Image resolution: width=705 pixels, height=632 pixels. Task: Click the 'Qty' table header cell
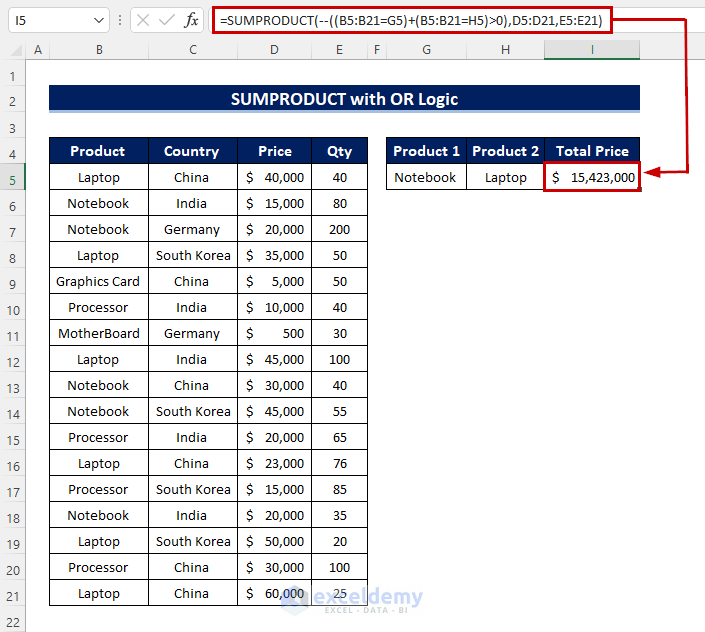339,151
